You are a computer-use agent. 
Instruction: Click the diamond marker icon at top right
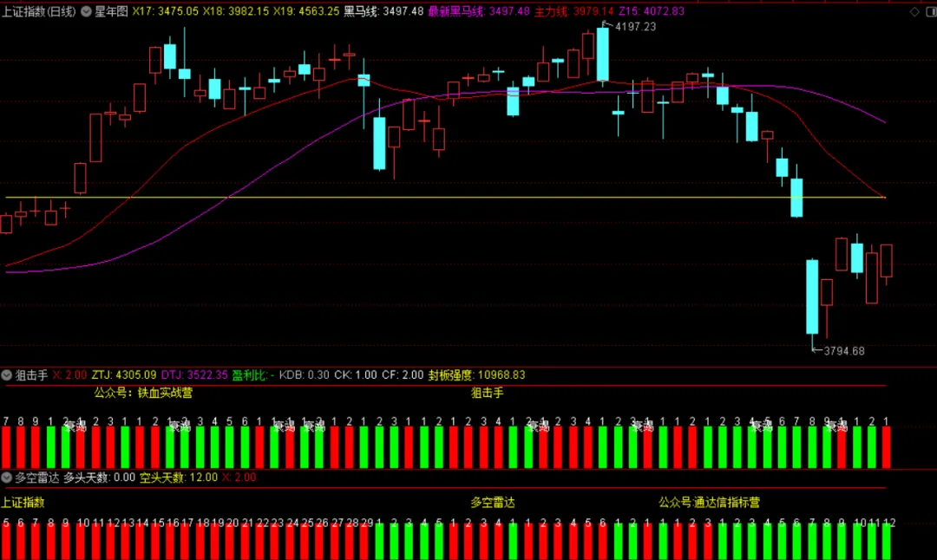pos(914,11)
